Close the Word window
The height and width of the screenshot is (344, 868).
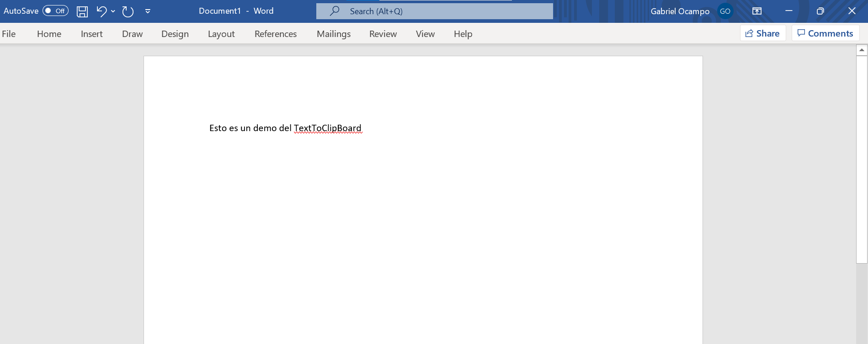coord(852,11)
